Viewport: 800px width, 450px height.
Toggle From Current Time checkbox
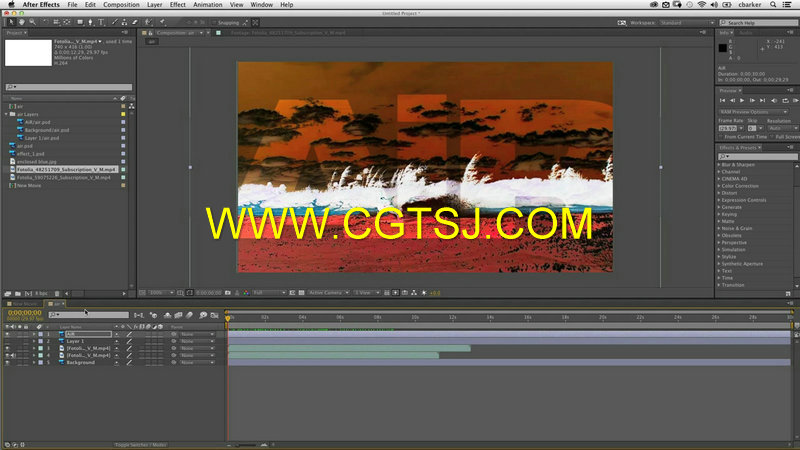click(x=721, y=137)
